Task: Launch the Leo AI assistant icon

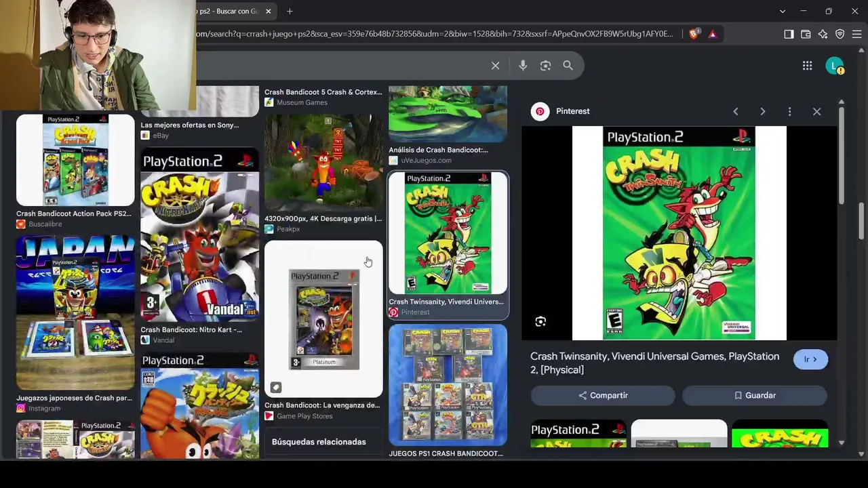Action: (823, 34)
